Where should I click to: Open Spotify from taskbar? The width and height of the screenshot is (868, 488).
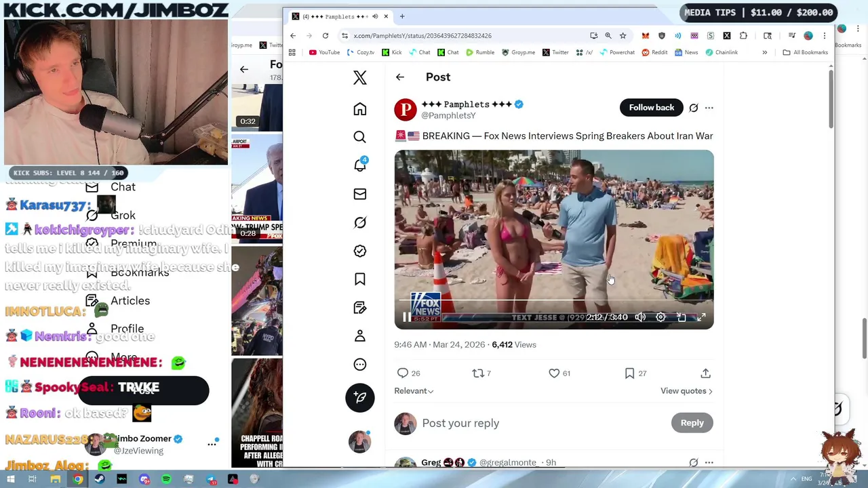click(166, 479)
